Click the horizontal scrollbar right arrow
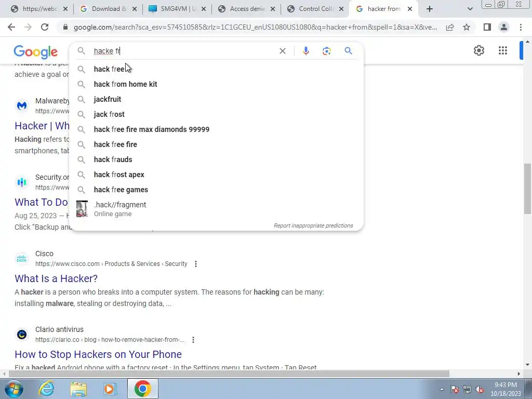 pos(519,374)
